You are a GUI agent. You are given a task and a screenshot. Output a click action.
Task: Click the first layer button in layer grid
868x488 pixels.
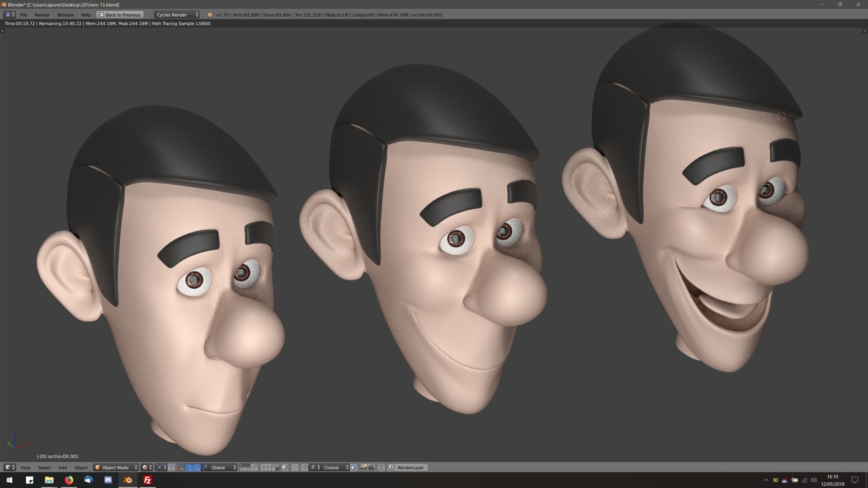coord(241,465)
